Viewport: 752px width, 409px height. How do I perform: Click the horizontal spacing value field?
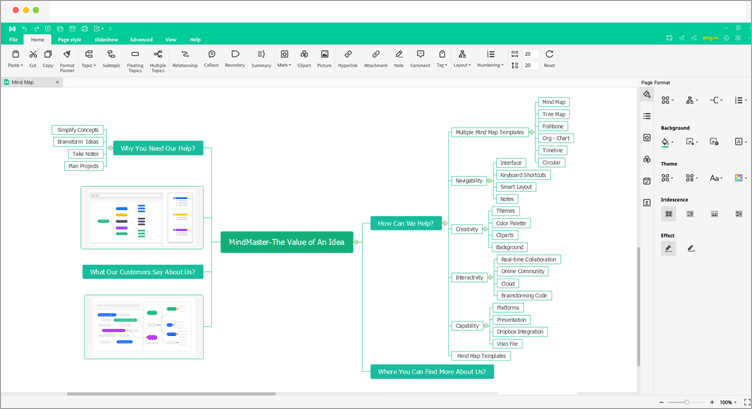tap(530, 54)
